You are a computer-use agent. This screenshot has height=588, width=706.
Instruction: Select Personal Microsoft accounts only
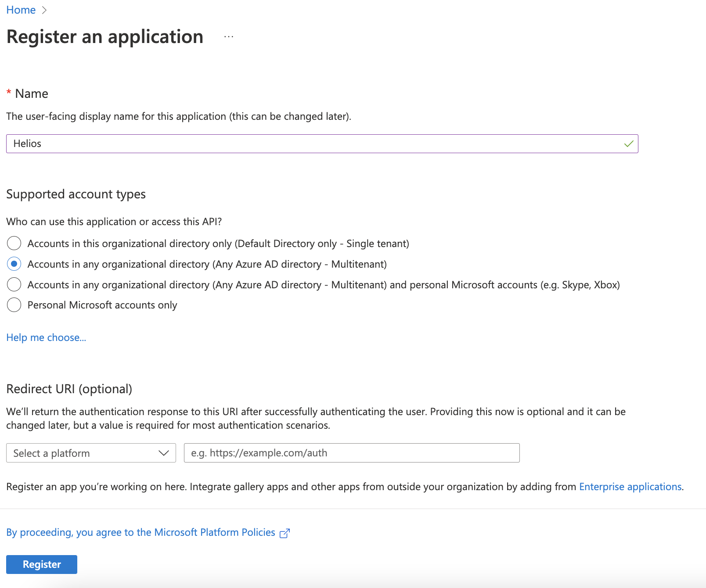click(14, 305)
